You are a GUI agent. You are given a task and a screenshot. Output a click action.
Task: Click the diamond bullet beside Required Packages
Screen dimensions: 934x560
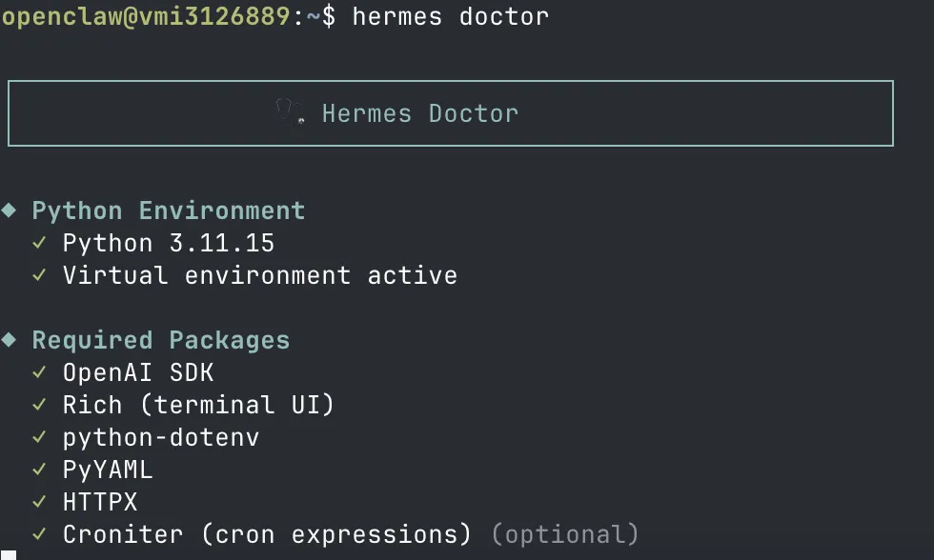pyautogui.click(x=10, y=340)
